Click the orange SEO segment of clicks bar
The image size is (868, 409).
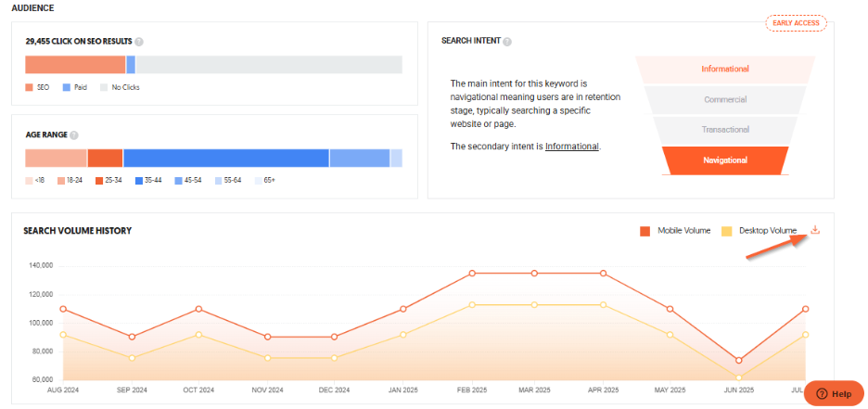(75, 65)
